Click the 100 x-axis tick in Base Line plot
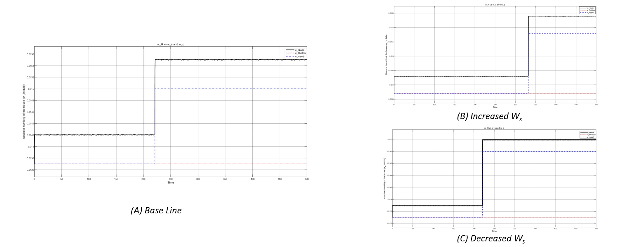The image size is (644, 247). pos(89,179)
